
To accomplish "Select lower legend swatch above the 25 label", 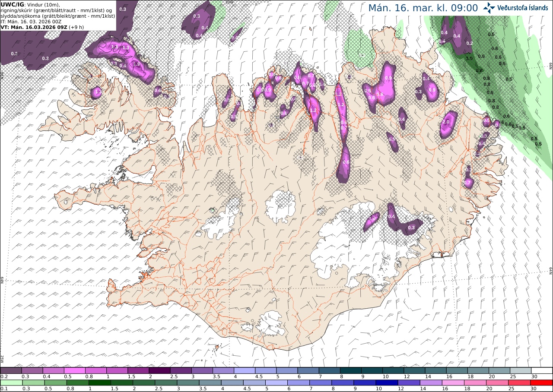I will pyautogui.click(x=519, y=383).
